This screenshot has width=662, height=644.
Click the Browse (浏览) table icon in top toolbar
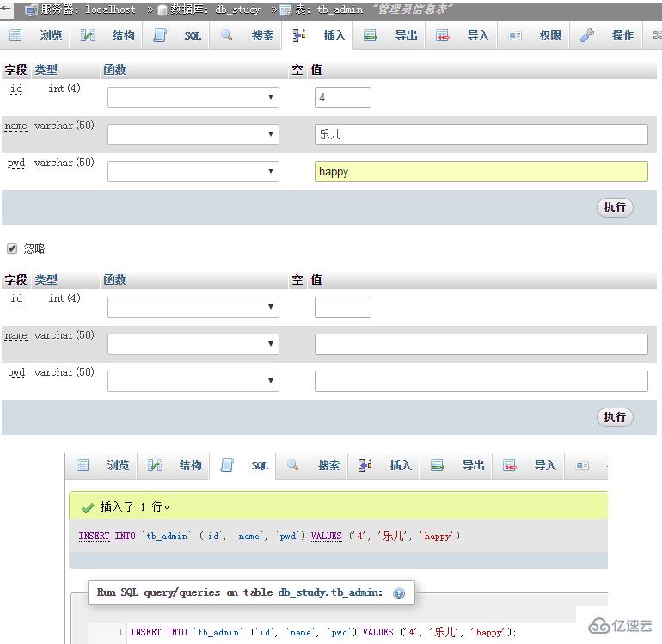click(15, 35)
